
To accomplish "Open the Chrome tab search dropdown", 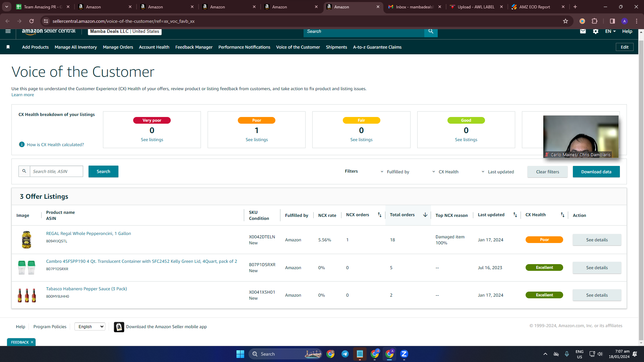I will pos(7,7).
